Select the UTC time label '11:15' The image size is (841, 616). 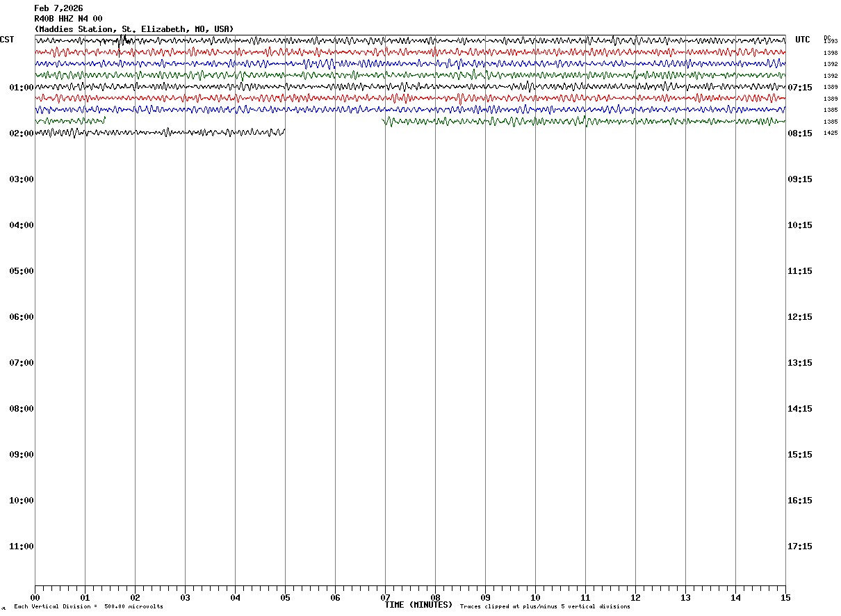pyautogui.click(x=800, y=271)
